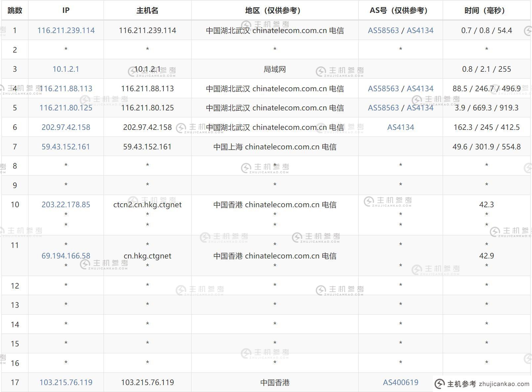Click AS400619 link in hop 17 row
This screenshot has height=392, width=532.
(401, 382)
